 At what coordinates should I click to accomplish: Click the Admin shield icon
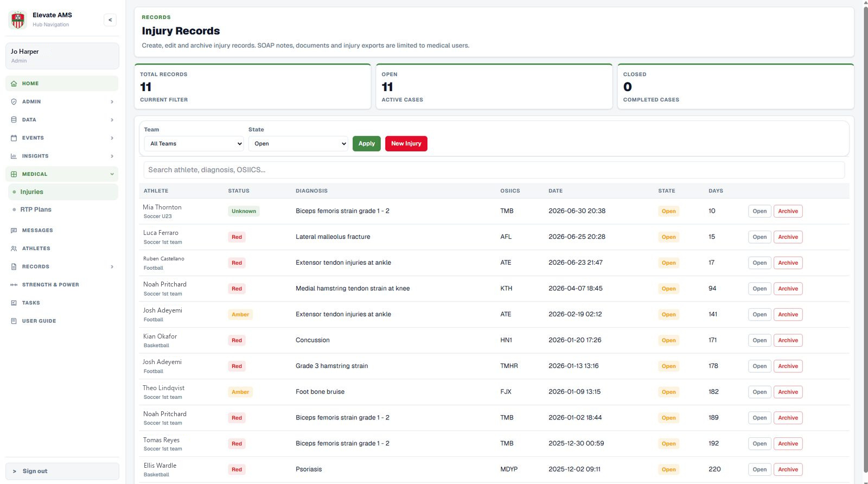tap(14, 101)
